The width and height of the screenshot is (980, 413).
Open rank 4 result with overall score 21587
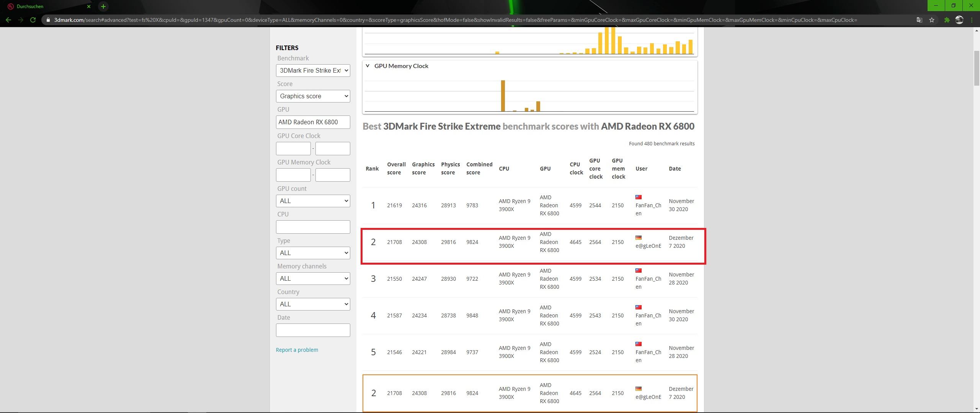(x=530, y=315)
